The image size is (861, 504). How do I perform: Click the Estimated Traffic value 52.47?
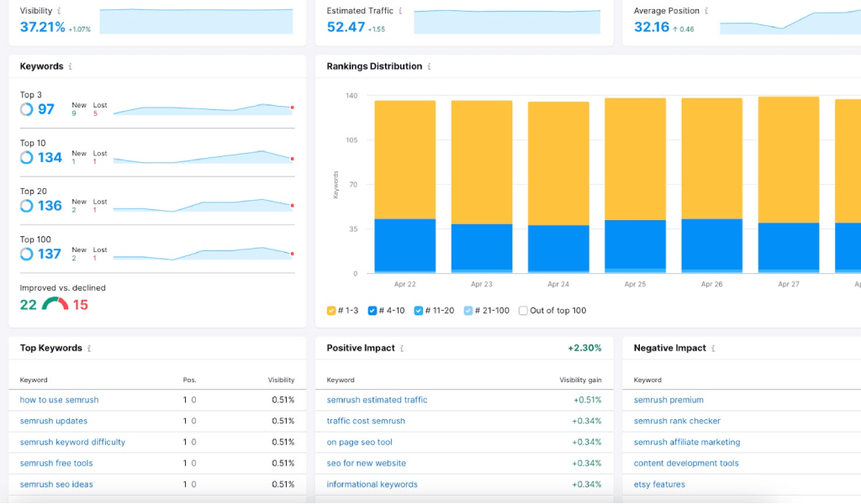click(346, 27)
